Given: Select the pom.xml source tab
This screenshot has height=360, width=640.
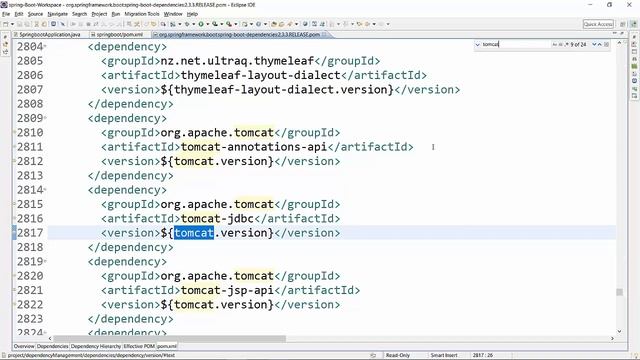Looking at the screenshot, I should click(x=167, y=346).
